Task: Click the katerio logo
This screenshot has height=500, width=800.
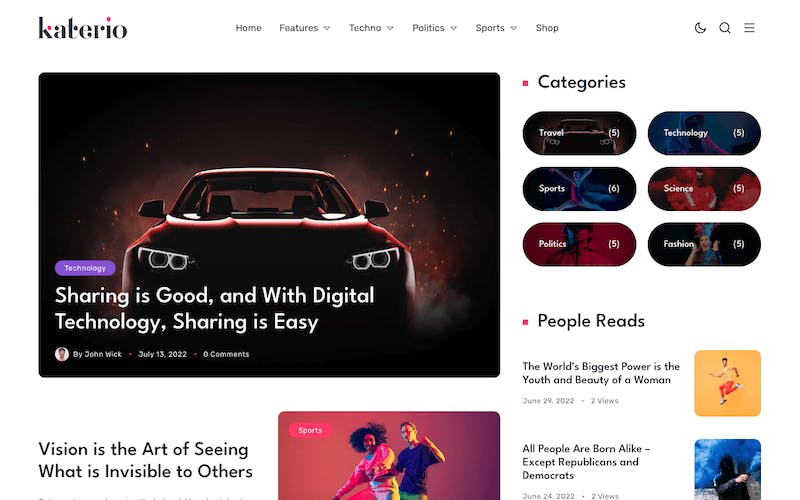Action: [83, 28]
